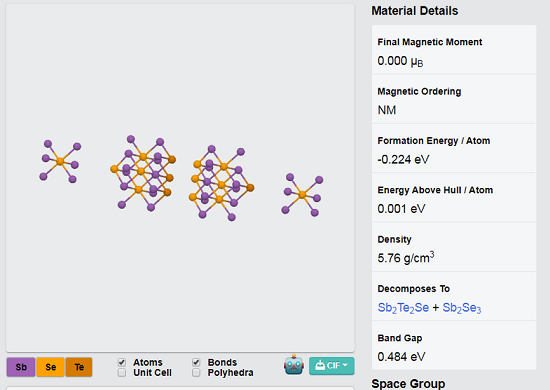Open the Sb2Se3 decomposition link

[462, 308]
